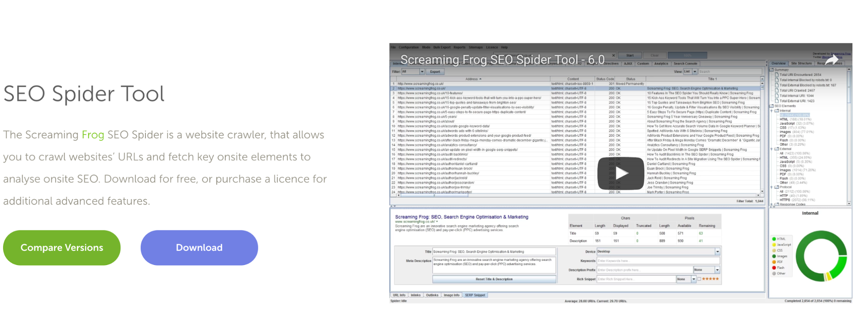
Task: Collapse the External tree node
Action: (772, 149)
